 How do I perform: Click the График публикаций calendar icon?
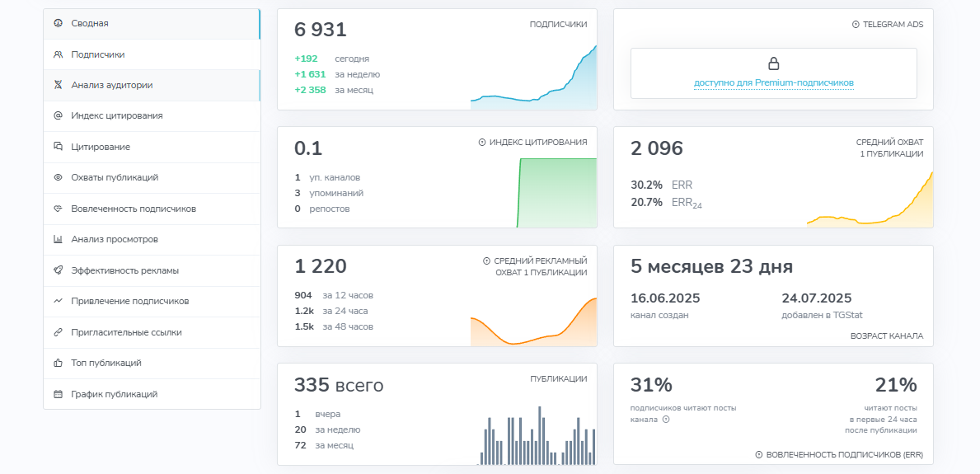tap(58, 394)
